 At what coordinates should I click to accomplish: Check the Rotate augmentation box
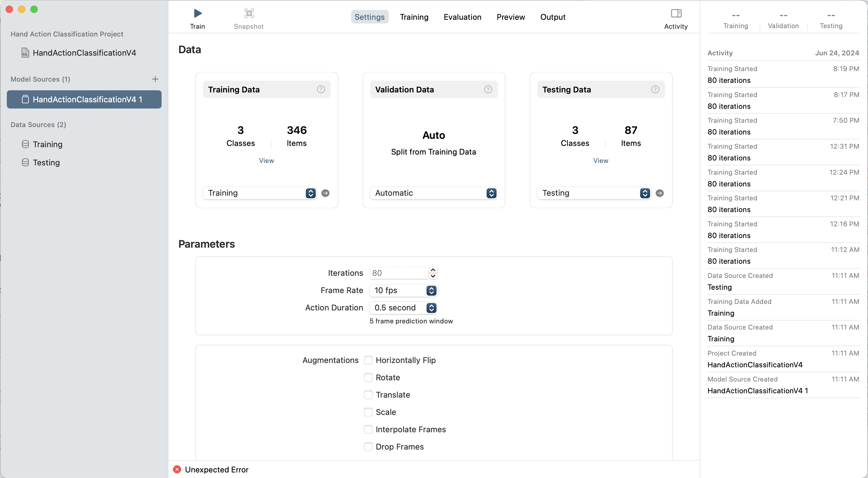tap(368, 378)
